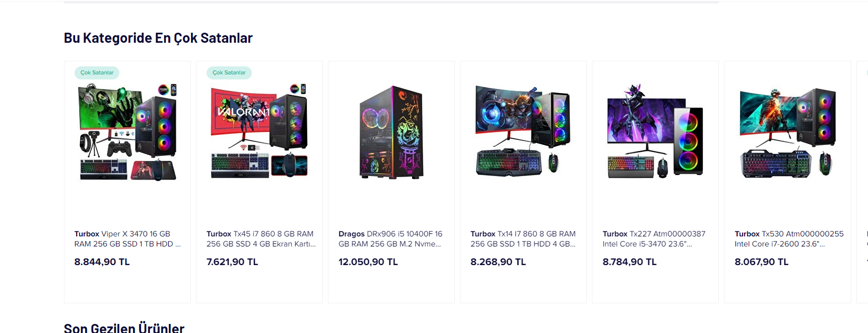Click the 8.844,90 TL price

point(102,262)
